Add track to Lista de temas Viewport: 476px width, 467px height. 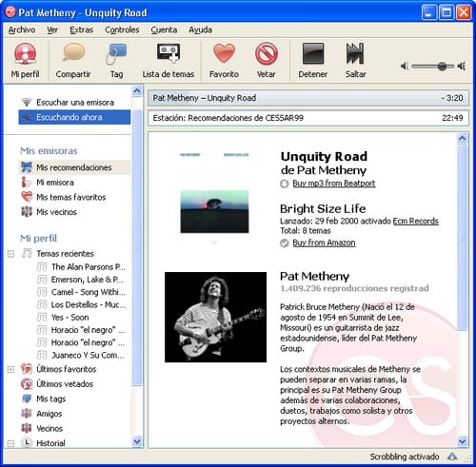tap(169, 60)
